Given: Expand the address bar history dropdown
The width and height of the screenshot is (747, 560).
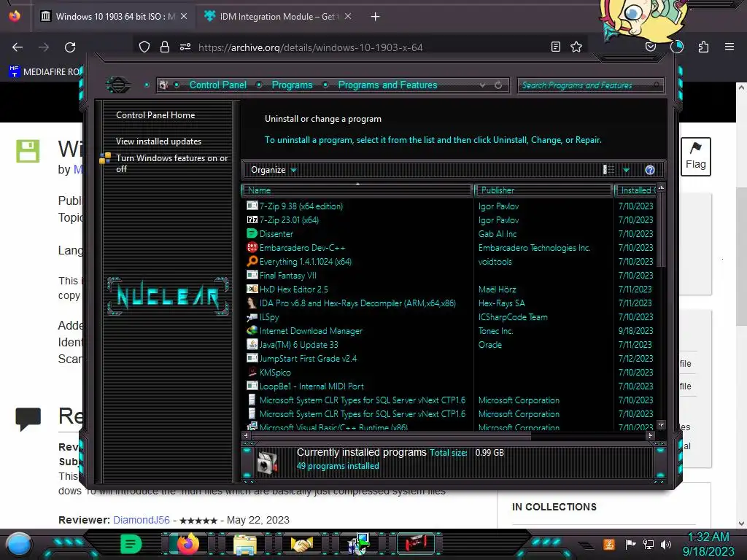Looking at the screenshot, I should pos(483,85).
